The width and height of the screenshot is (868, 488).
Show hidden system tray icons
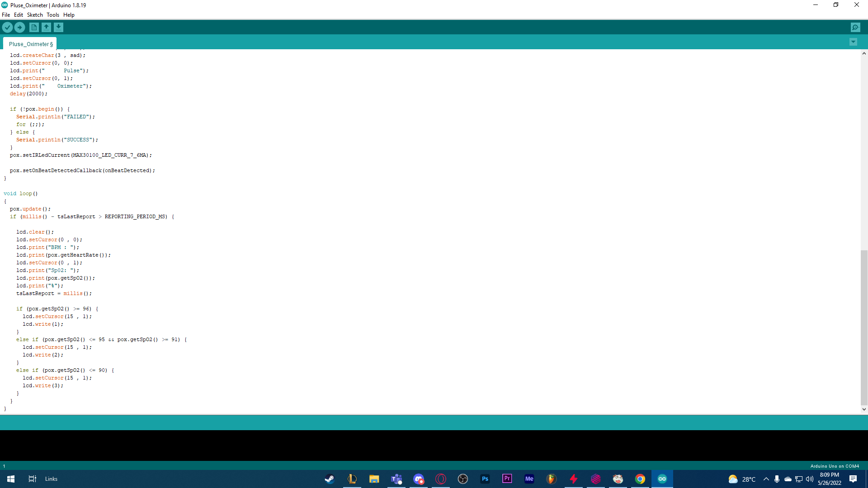tap(766, 479)
